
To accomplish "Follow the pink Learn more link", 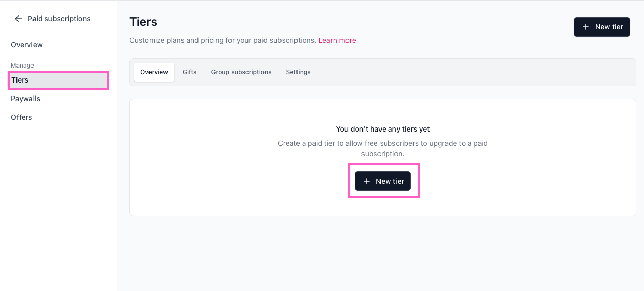I will (x=337, y=40).
